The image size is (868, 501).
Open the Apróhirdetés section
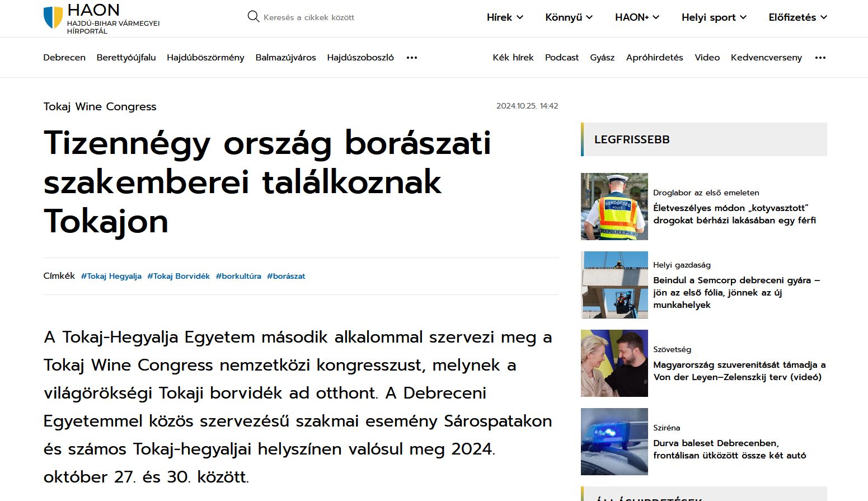[x=655, y=58]
